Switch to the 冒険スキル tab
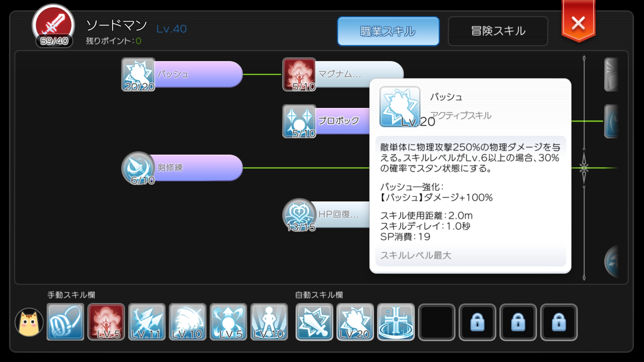644x362 pixels. click(498, 31)
